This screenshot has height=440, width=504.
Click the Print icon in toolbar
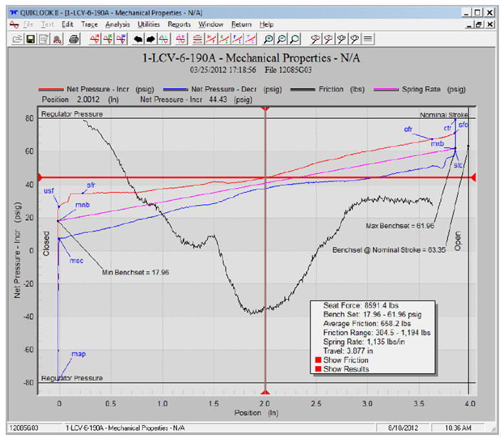73,39
